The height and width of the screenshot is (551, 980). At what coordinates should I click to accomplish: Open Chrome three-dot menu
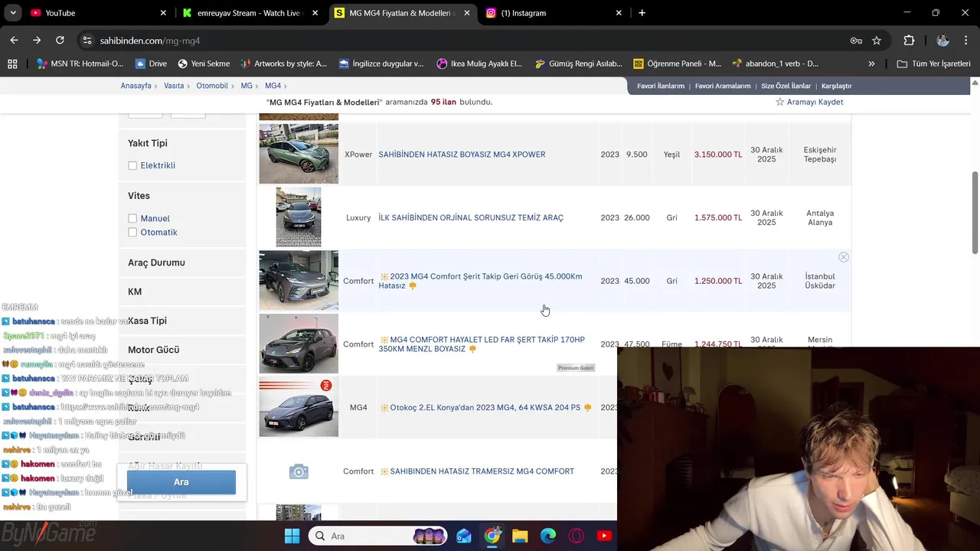(965, 41)
